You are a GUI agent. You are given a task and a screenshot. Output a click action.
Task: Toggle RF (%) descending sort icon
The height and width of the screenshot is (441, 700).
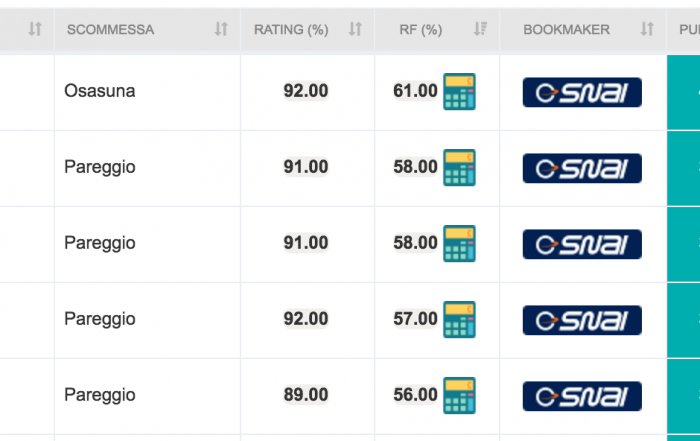click(x=480, y=29)
